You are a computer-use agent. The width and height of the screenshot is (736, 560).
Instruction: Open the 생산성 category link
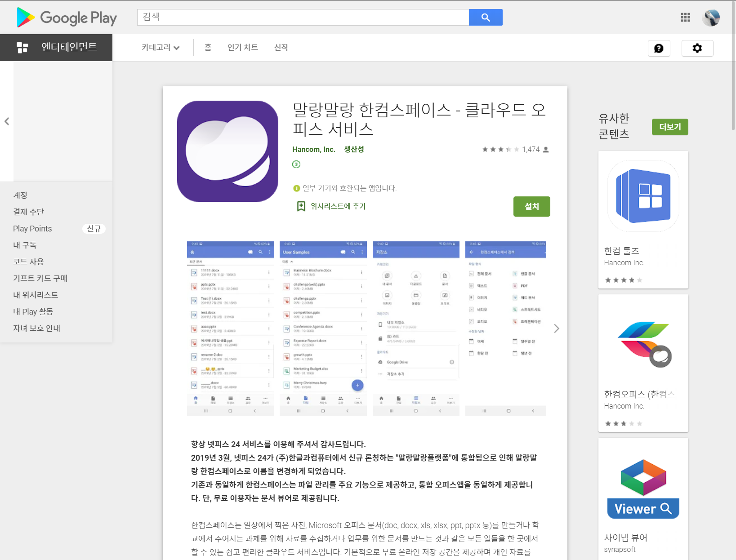(354, 149)
